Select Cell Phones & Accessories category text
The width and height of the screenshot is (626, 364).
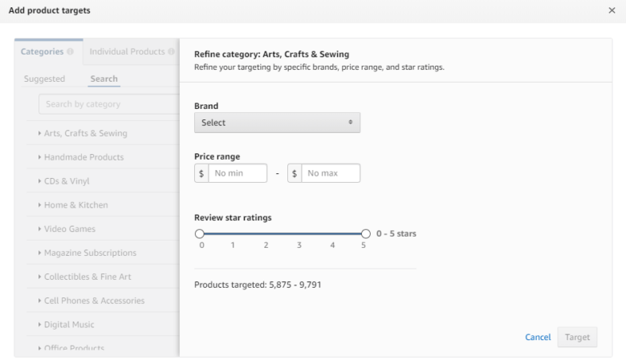coord(94,301)
